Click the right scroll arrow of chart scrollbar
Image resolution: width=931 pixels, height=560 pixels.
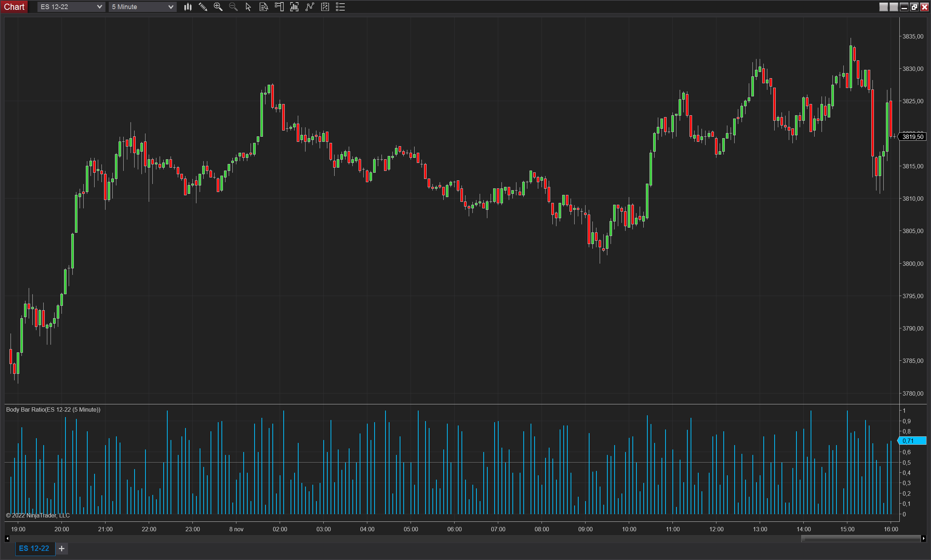tap(923, 539)
